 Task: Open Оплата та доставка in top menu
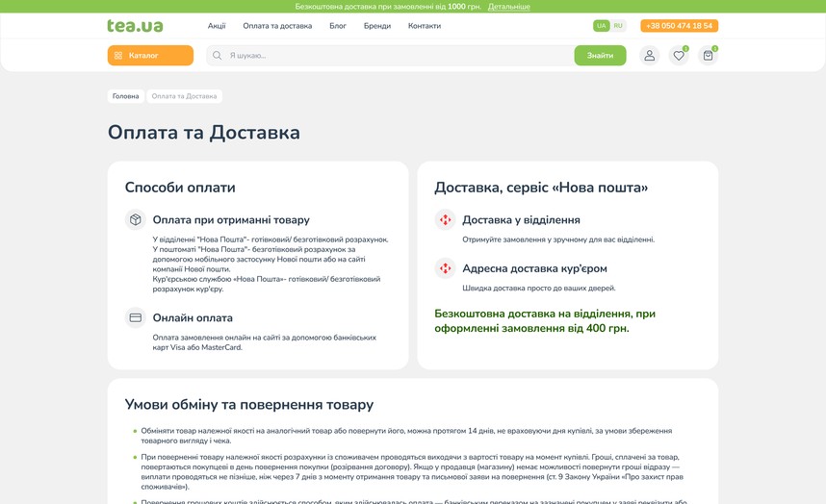pyautogui.click(x=277, y=26)
